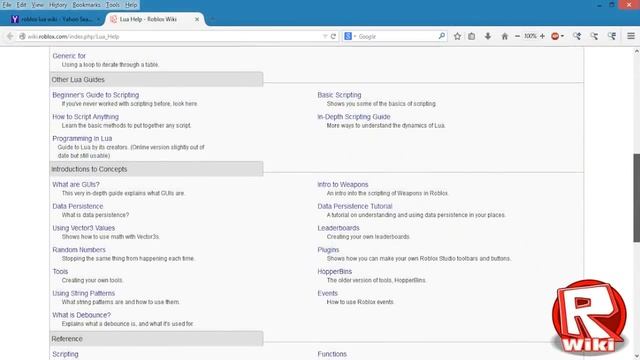The width and height of the screenshot is (640, 360).
Task: Open What is Debounce? link
Action: click(x=81, y=315)
